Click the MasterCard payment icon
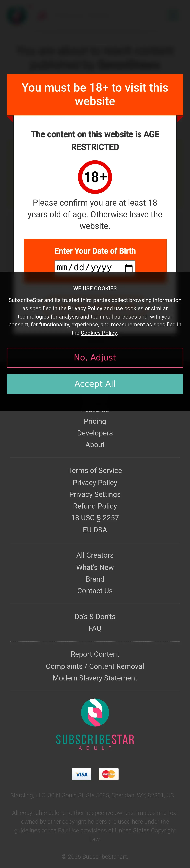This screenshot has width=190, height=868. click(x=108, y=774)
